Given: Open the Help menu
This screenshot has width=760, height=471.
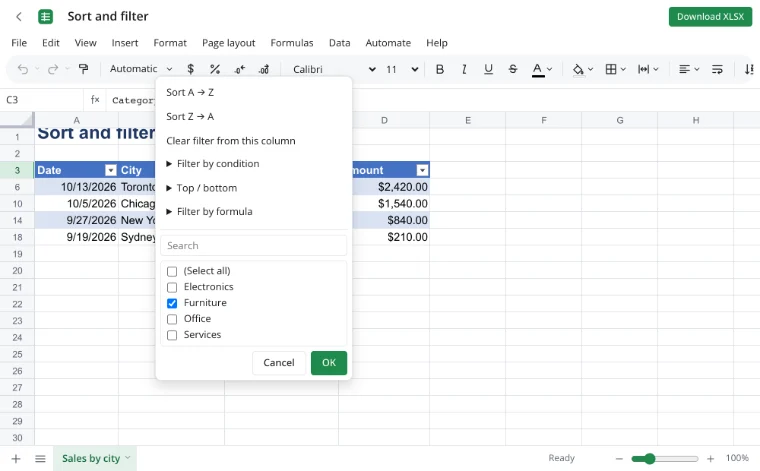Looking at the screenshot, I should tap(437, 43).
